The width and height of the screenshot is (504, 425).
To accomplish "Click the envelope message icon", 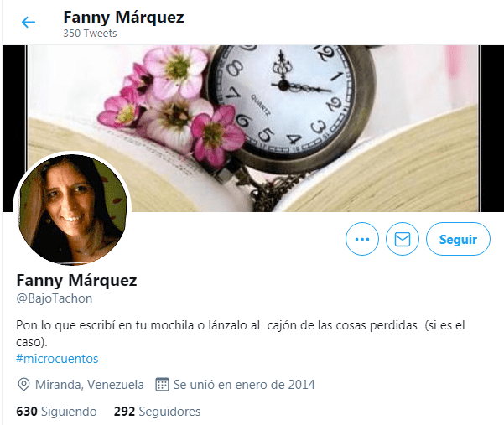I will [403, 239].
